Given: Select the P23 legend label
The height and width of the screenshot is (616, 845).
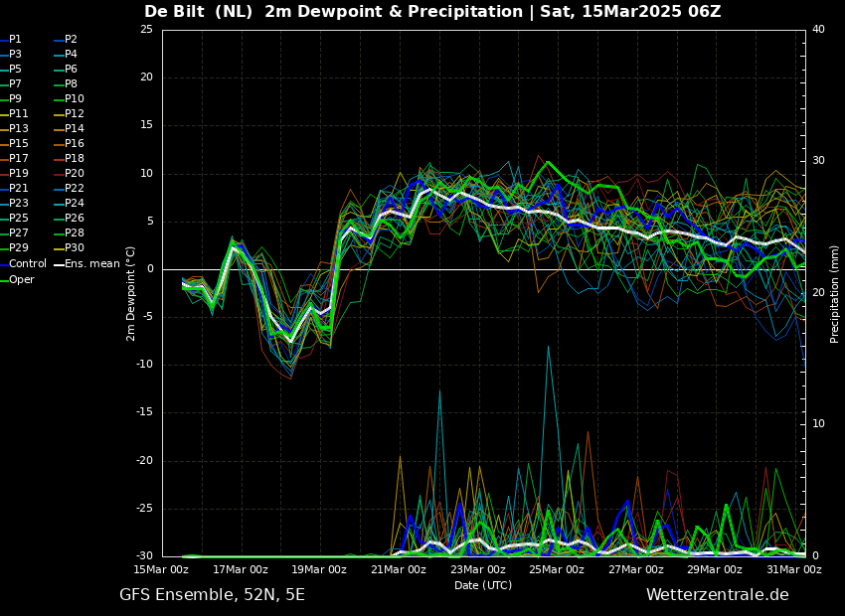Looking at the screenshot, I should click(x=19, y=204).
